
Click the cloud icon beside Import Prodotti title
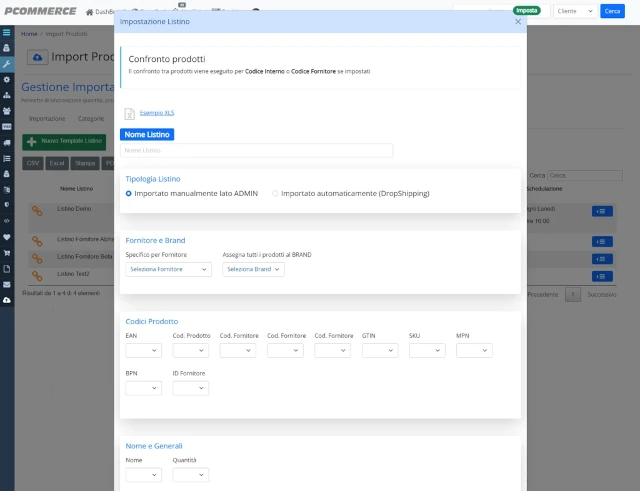pos(38,57)
